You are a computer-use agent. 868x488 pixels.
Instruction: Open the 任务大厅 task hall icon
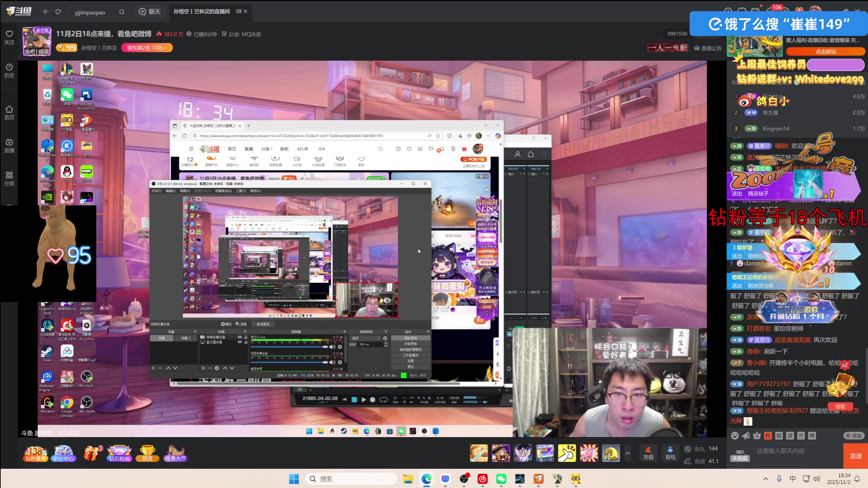coord(175,453)
